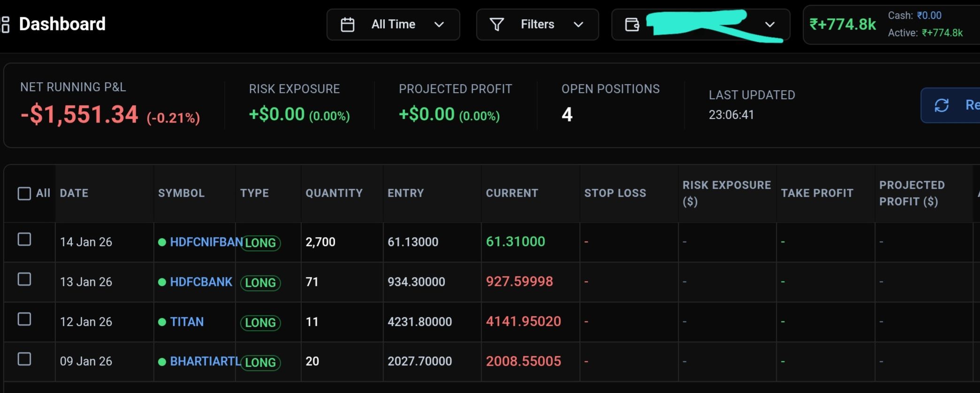This screenshot has height=393, width=980.
Task: Open the account selector chevron
Action: click(x=770, y=24)
